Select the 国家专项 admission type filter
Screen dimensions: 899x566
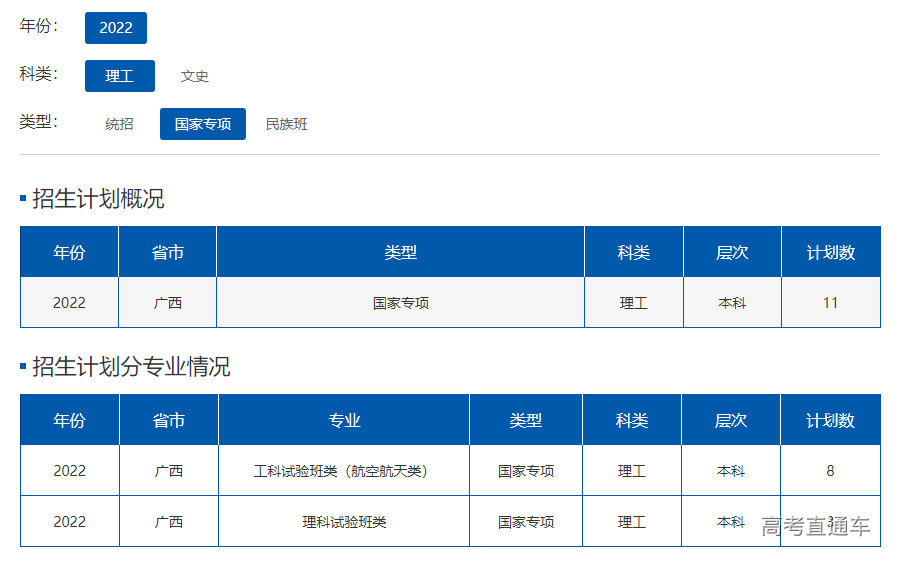pos(203,124)
